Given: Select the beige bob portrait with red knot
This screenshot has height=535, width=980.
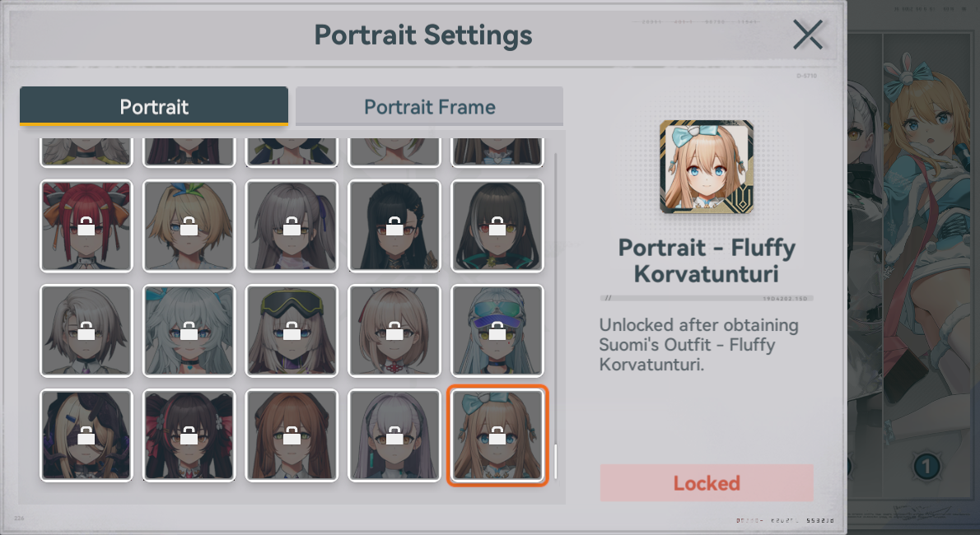Looking at the screenshot, I should [394, 331].
